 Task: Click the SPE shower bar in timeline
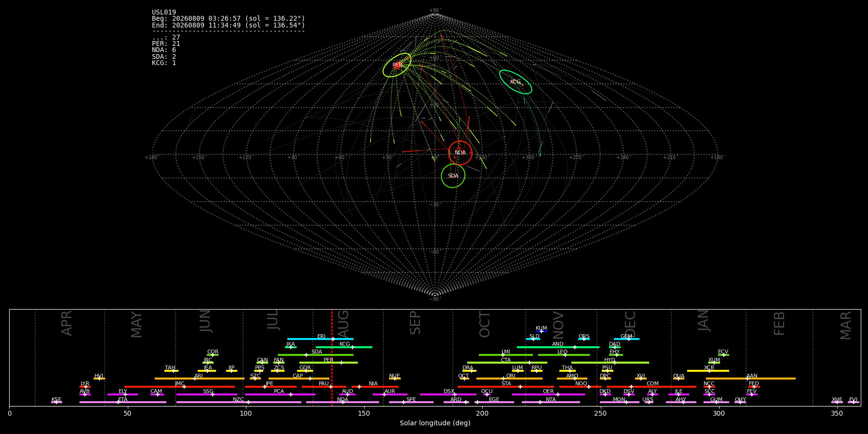pyautogui.click(x=411, y=402)
